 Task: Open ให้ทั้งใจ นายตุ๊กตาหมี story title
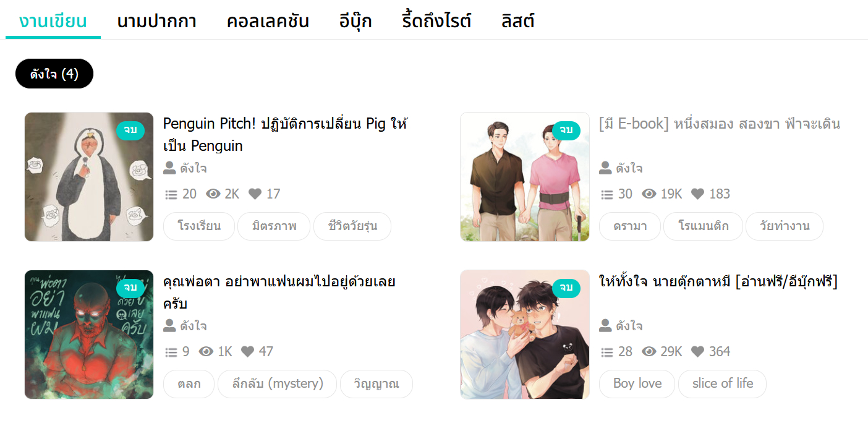pyautogui.click(x=718, y=282)
